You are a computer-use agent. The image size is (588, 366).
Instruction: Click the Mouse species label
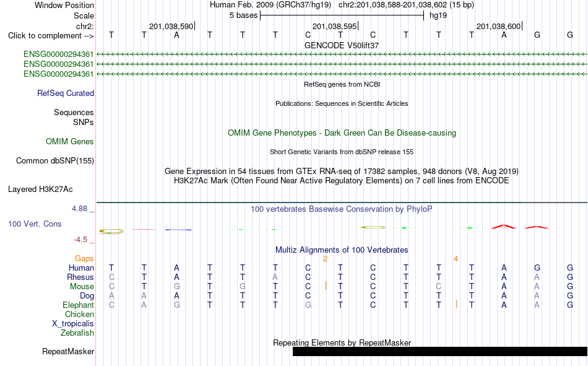pos(82,286)
